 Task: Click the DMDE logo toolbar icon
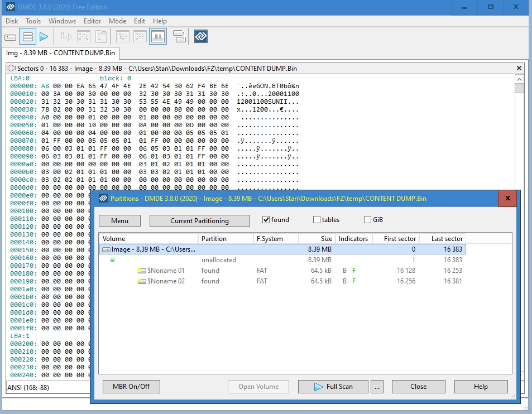tap(201, 37)
